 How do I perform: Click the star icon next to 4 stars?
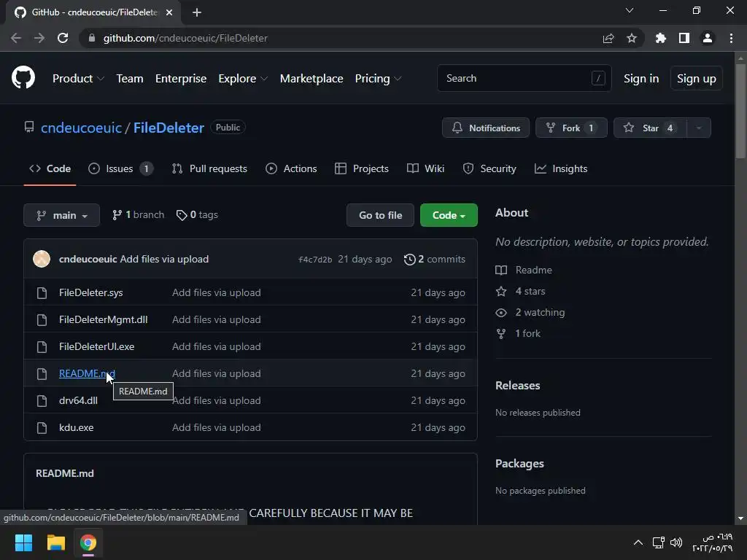[501, 291]
